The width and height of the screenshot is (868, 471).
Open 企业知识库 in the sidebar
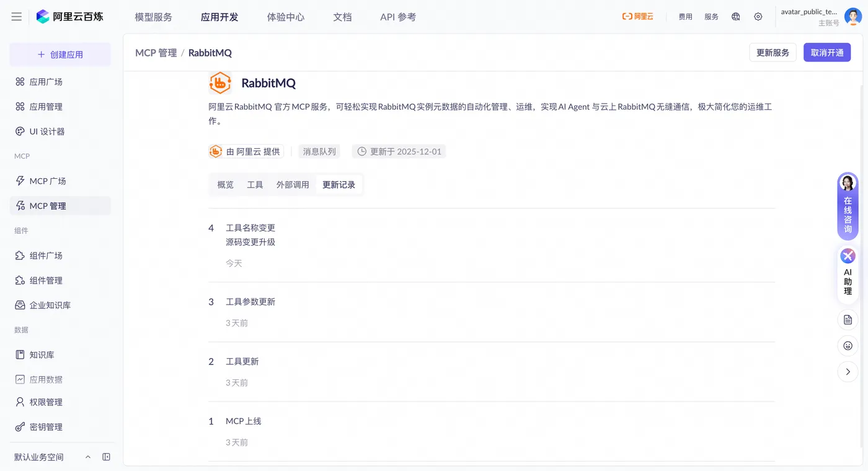tap(60, 305)
